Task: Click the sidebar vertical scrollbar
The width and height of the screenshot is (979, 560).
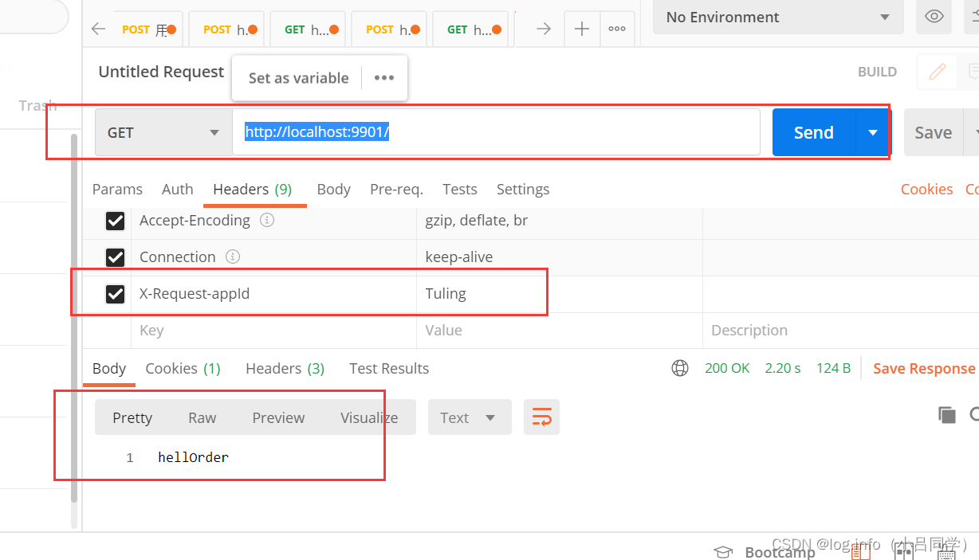Action: click(74, 319)
